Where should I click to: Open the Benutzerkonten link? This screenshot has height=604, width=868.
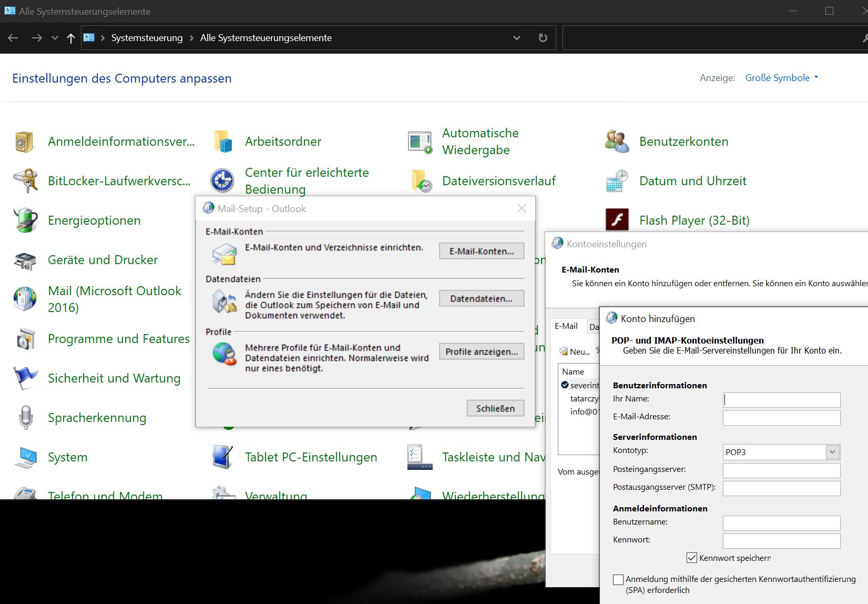coord(683,142)
